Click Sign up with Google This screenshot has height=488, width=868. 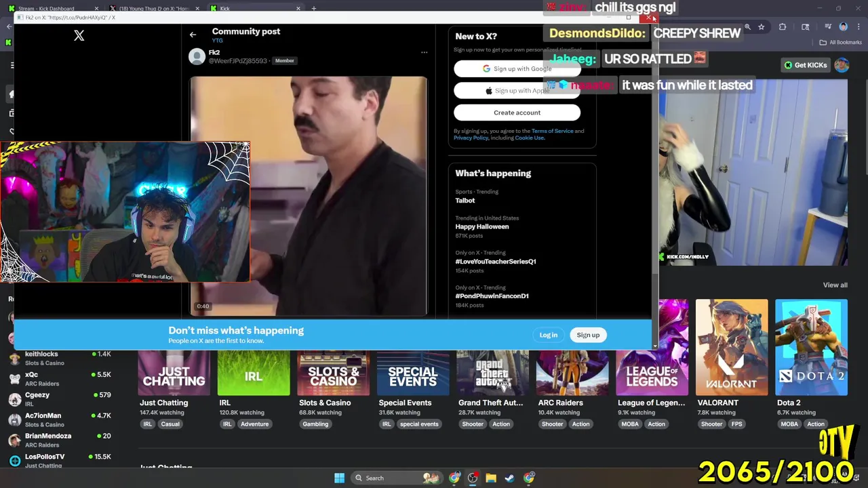[517, 68]
